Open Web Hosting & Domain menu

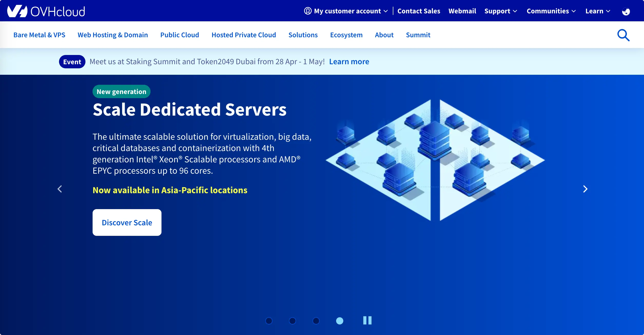[113, 35]
